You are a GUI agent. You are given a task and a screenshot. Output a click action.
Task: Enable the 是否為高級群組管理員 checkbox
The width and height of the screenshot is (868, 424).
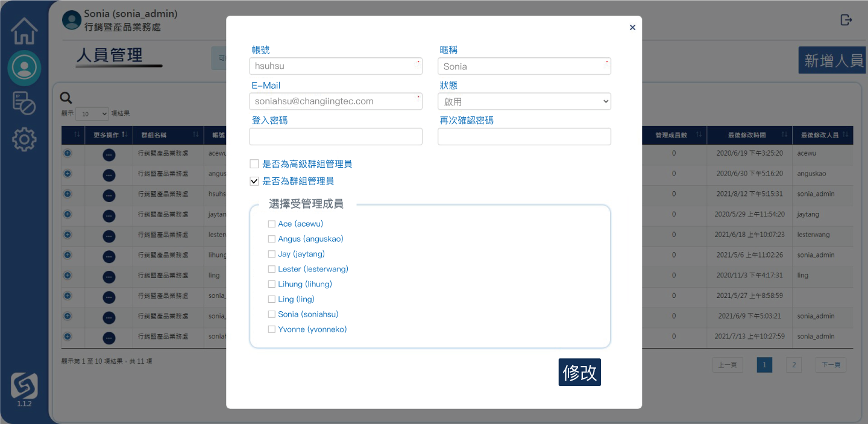click(254, 164)
